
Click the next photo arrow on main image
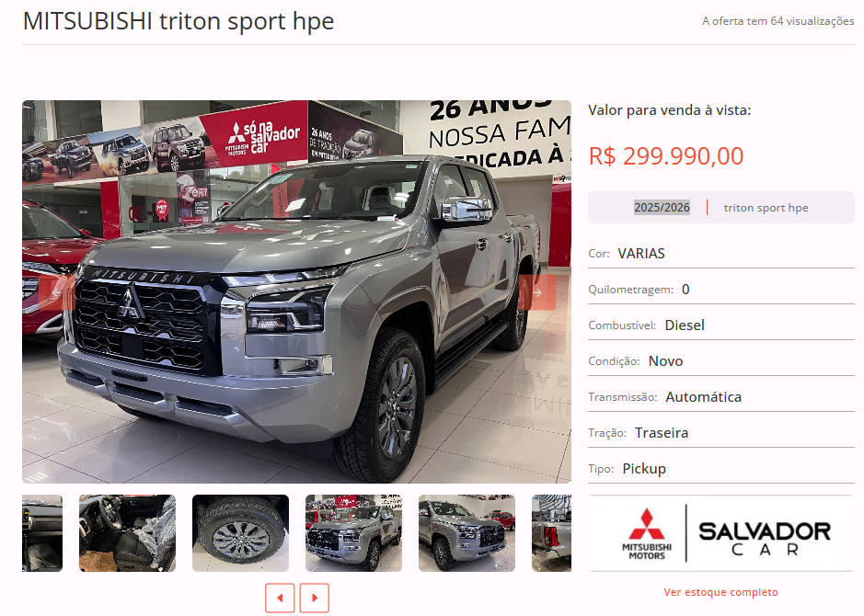pos(537,292)
